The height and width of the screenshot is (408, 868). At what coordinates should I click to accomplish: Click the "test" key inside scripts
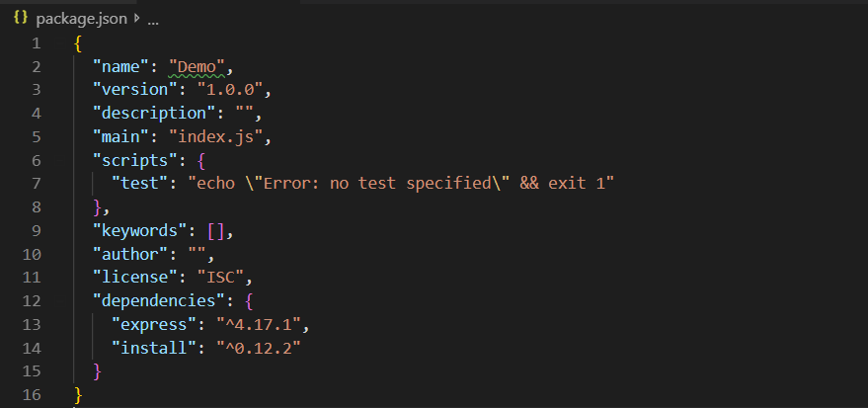pos(144,184)
